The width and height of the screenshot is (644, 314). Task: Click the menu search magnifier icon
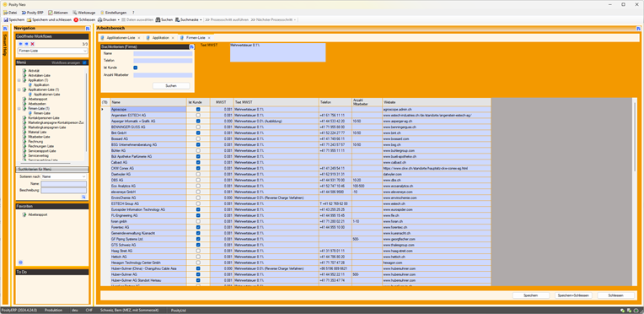[83, 198]
